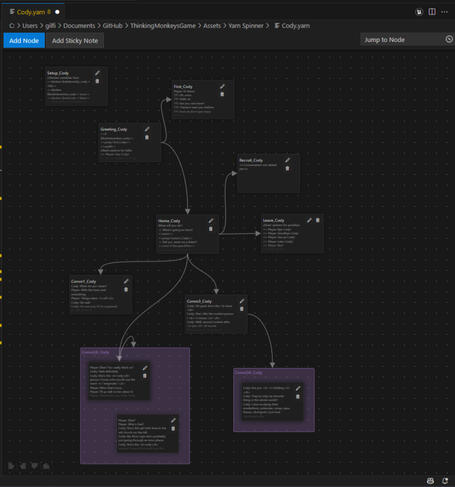Trash the node linking to right purple group
Screen dimensions: 455x487
point(242,309)
